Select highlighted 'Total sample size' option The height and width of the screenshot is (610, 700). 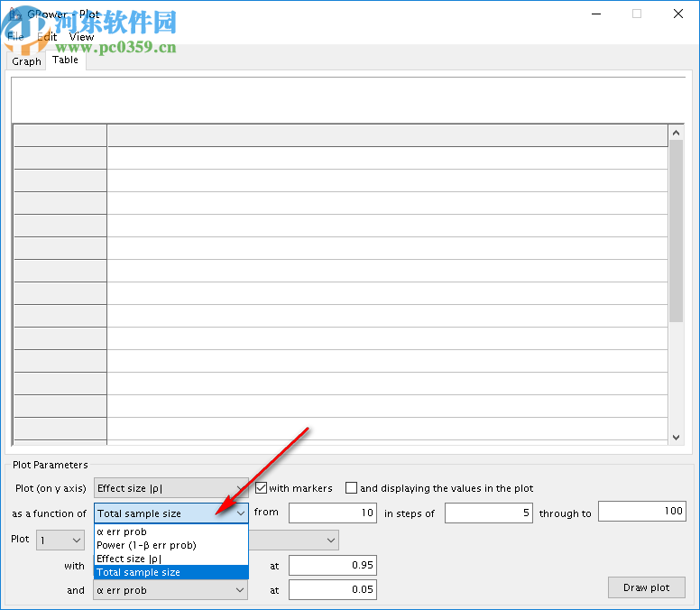pos(171,572)
